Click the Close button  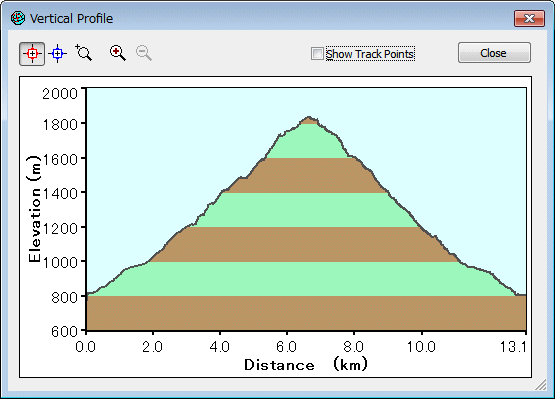494,53
